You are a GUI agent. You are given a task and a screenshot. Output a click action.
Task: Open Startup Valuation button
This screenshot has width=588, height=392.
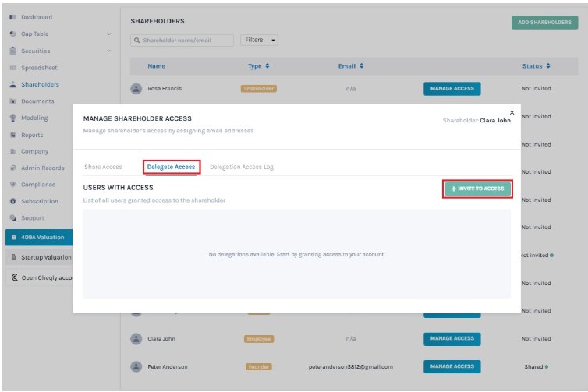click(39, 257)
